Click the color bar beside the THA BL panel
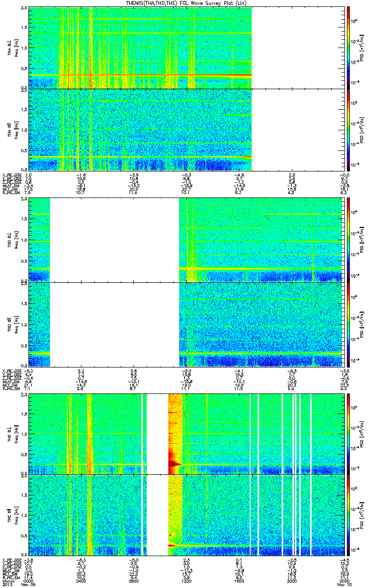Viewport: 368px width, 588px height. click(x=348, y=48)
